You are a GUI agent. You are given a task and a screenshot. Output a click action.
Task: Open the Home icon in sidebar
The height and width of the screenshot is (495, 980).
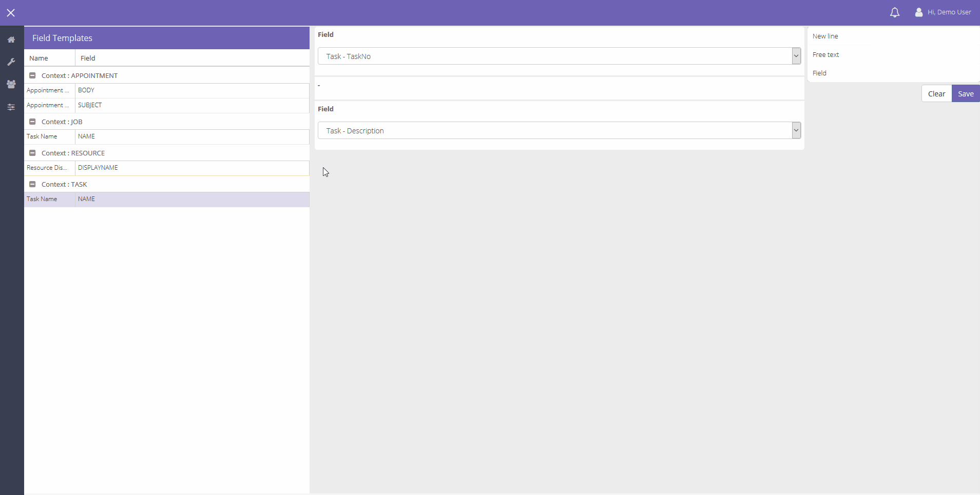(x=11, y=39)
